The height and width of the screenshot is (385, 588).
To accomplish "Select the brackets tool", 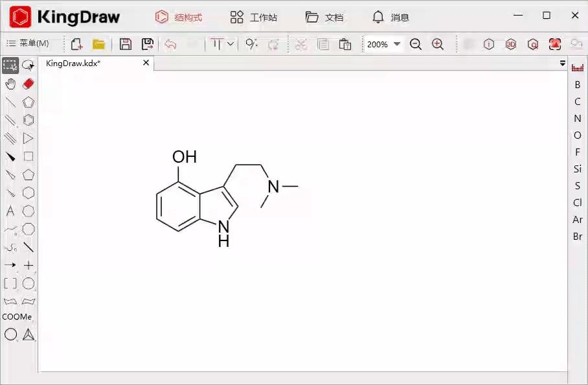I will [10, 283].
